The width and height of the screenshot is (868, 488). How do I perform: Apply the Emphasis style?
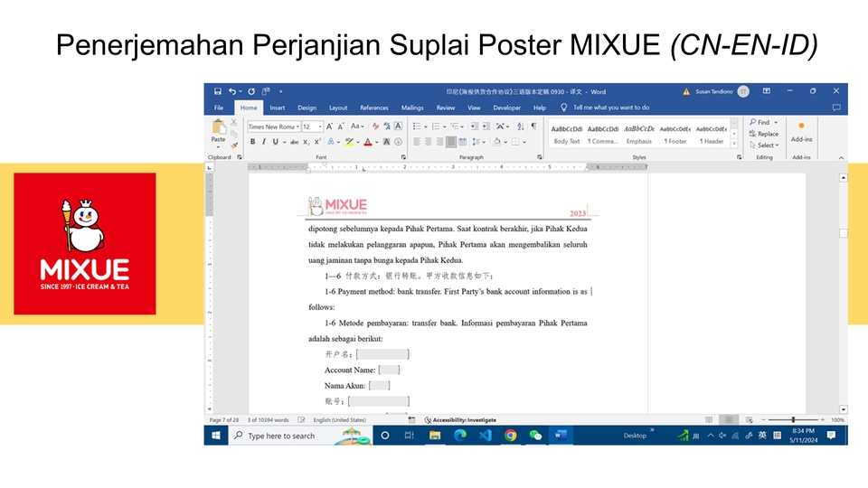[x=639, y=135]
